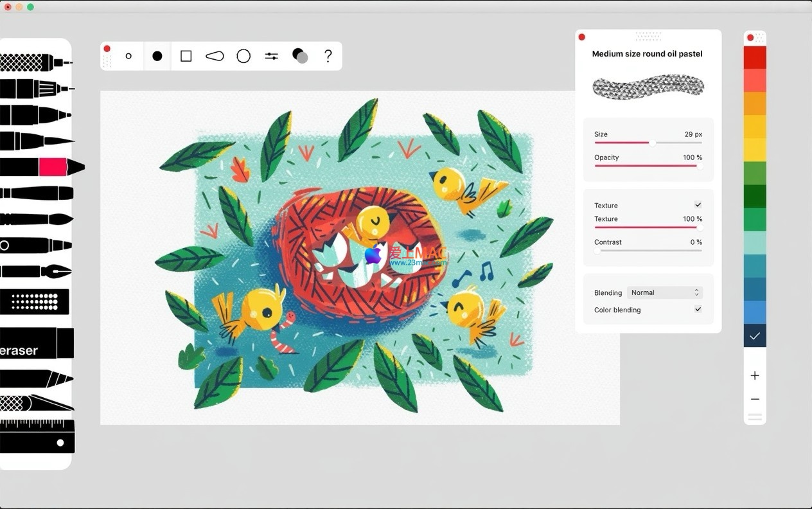Click the minus button to remove color
This screenshot has width=812, height=509.
click(755, 399)
